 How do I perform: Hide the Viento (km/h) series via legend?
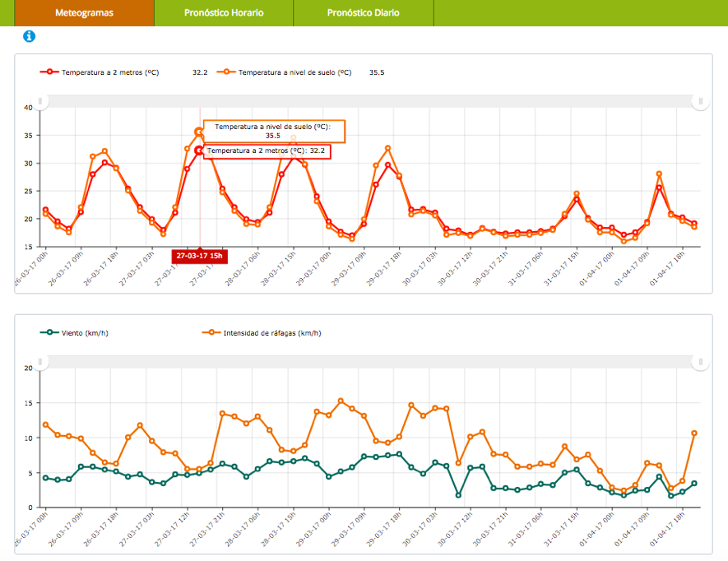point(74,333)
